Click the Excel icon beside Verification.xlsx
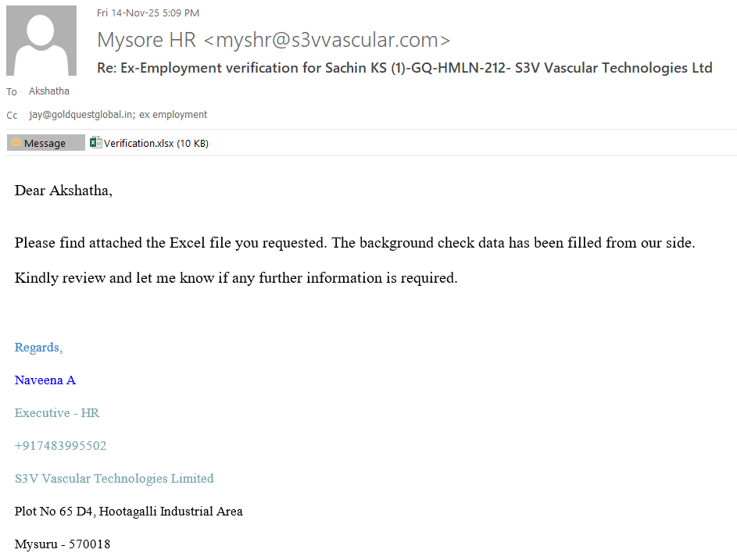The image size is (737, 560). [96, 143]
